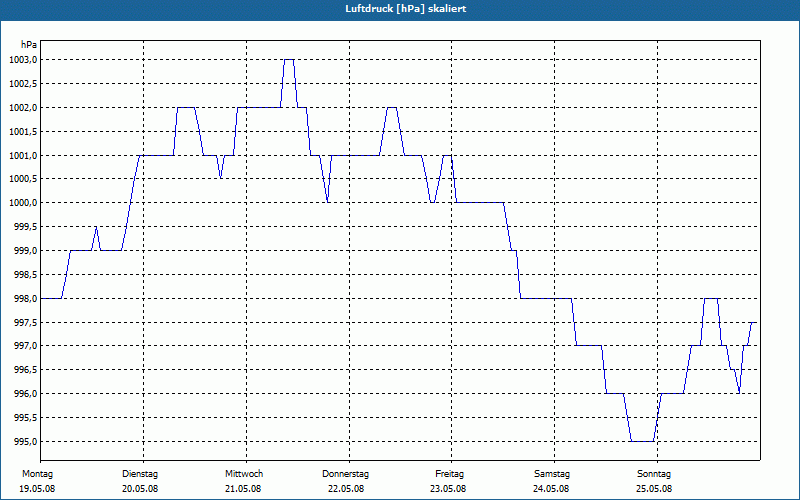Click the 995,5 axis value
The image size is (800, 500).
pyautogui.click(x=25, y=418)
